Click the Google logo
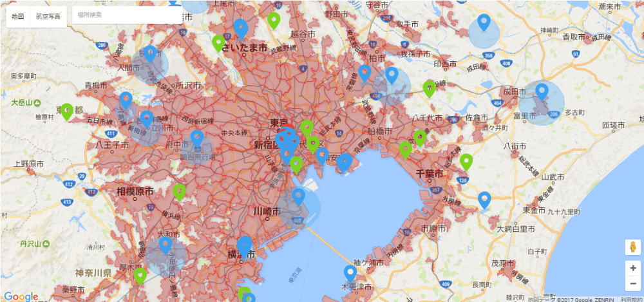 tap(21, 297)
